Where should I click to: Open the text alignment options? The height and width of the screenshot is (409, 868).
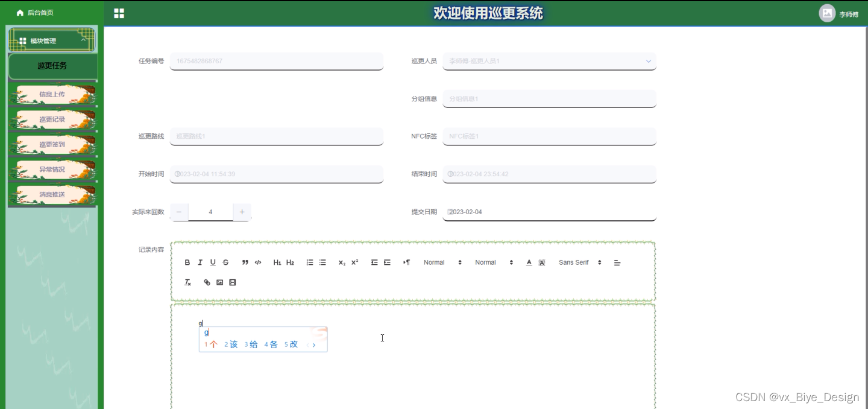617,262
